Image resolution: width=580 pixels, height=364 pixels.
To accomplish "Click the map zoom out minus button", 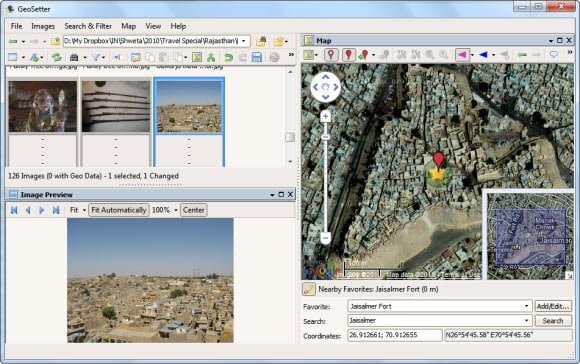I will pyautogui.click(x=326, y=238).
